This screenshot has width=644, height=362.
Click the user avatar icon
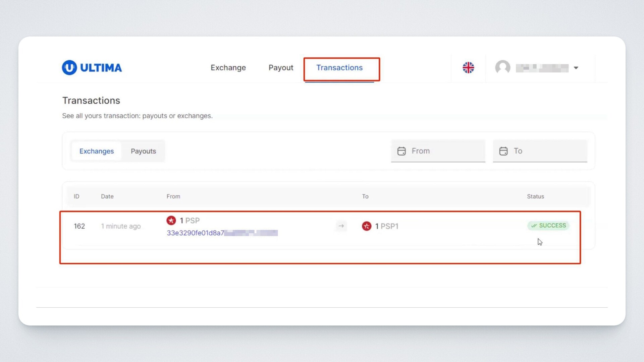pos(502,67)
